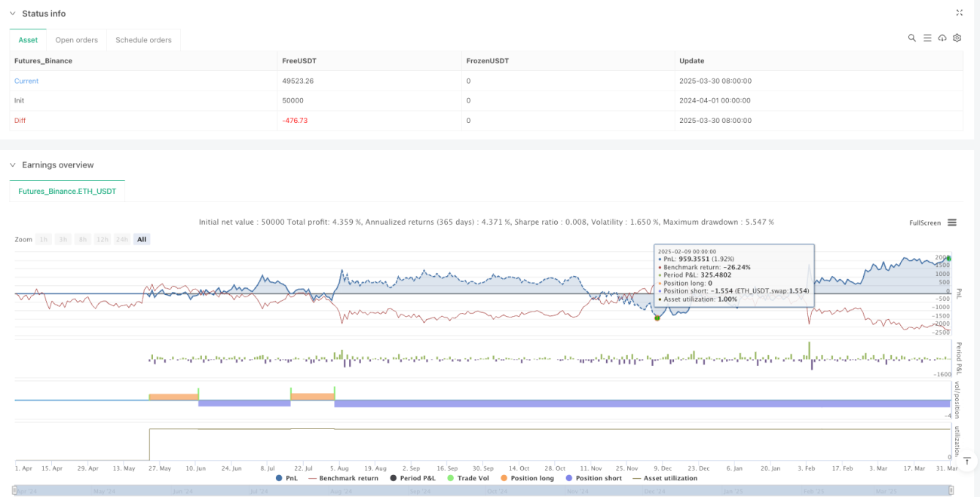Click the search magnifier icon in Status info
The image size is (980, 497).
911,38
